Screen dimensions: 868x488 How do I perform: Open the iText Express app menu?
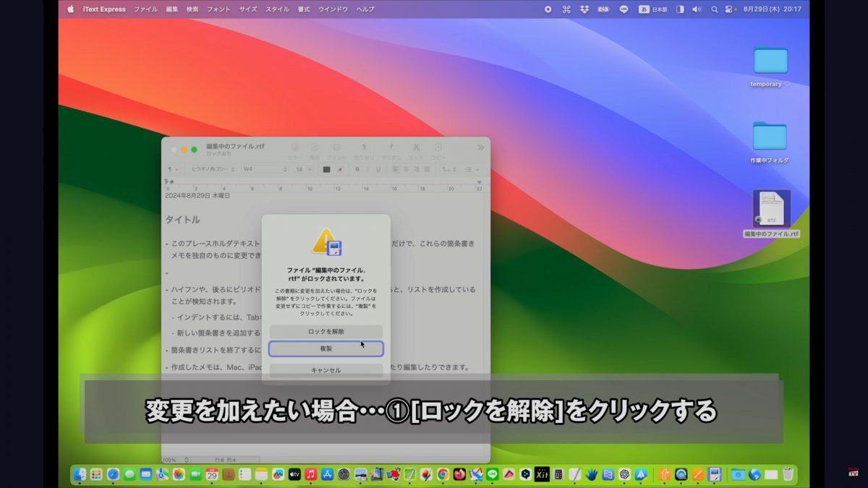tap(106, 9)
